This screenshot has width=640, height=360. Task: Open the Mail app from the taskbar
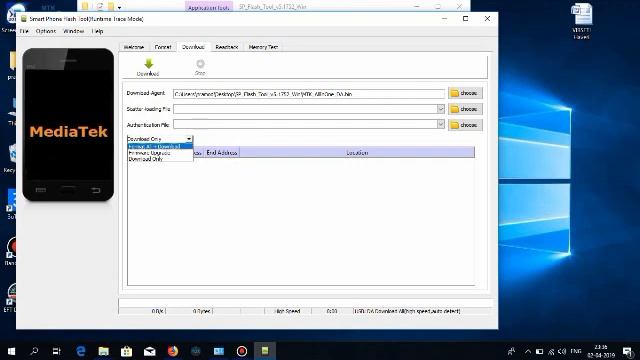(x=150, y=351)
